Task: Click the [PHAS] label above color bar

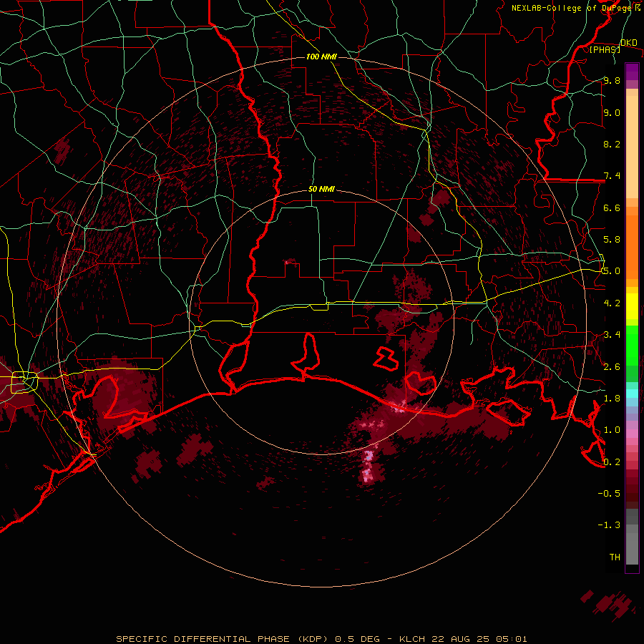Action: (x=605, y=50)
